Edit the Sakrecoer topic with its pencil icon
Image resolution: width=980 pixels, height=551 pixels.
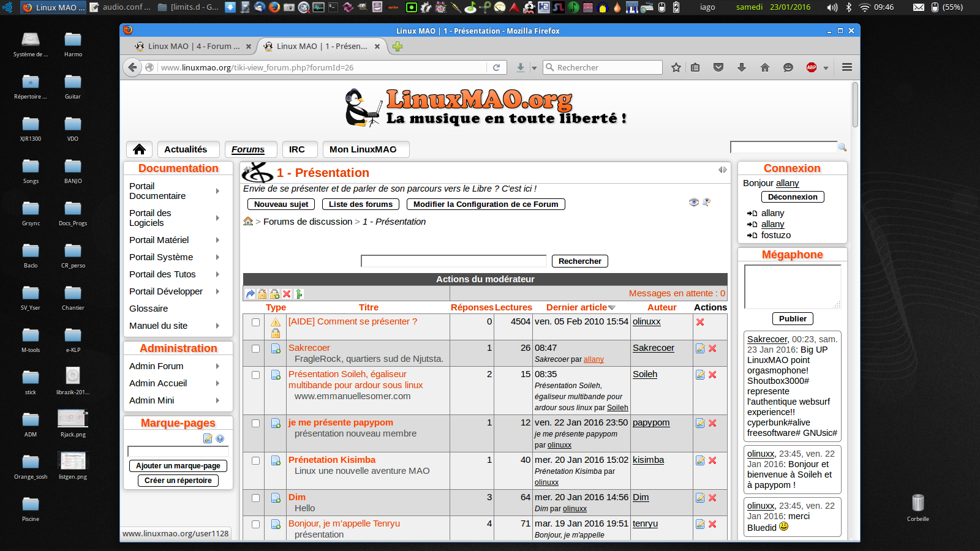700,348
